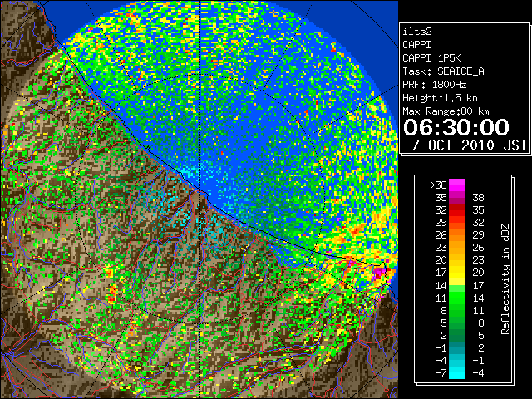This screenshot has width=532, height=399.
Task: Click the magenta high-reflectivity cell near the cape
Action: tap(379, 273)
